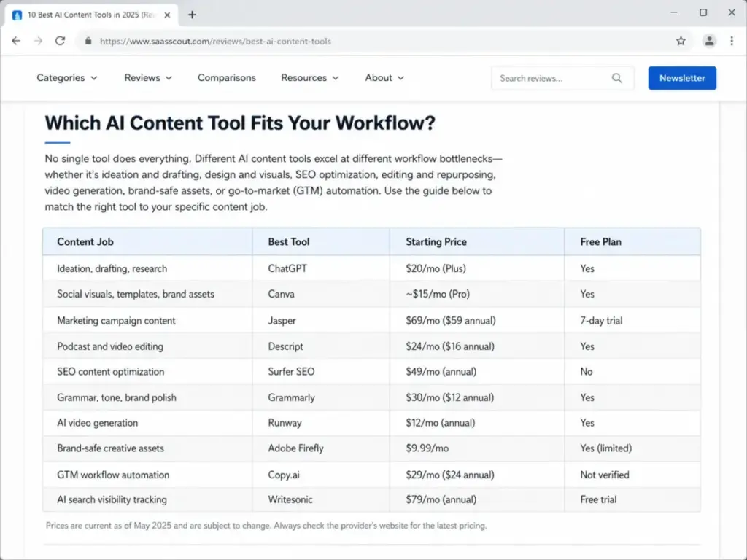Click the Newsletter button
Screen dimensions: 747x560
[x=682, y=78]
